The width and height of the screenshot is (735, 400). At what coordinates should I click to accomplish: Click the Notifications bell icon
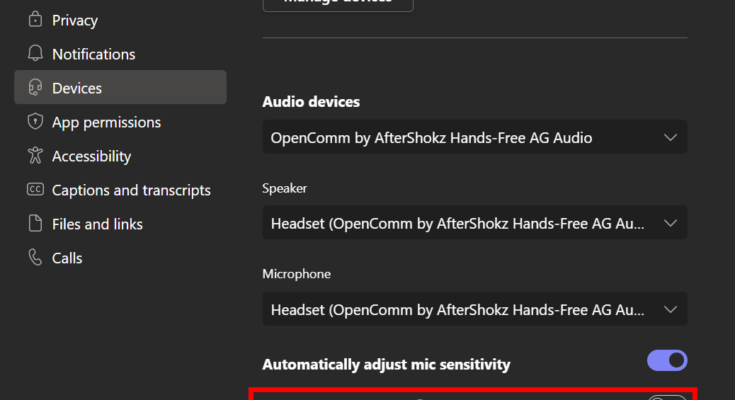[36, 54]
